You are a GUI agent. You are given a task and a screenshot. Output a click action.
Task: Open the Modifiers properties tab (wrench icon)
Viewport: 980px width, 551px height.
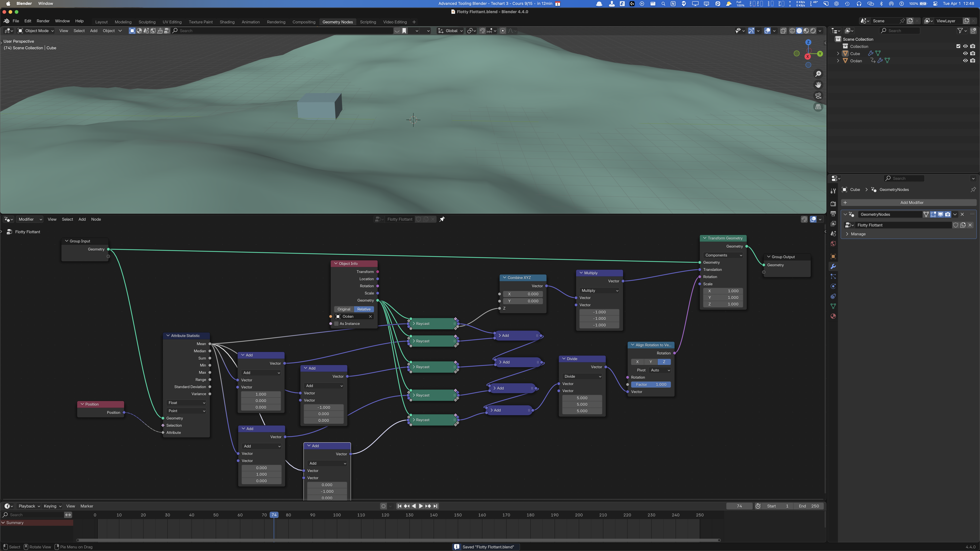pos(833,267)
